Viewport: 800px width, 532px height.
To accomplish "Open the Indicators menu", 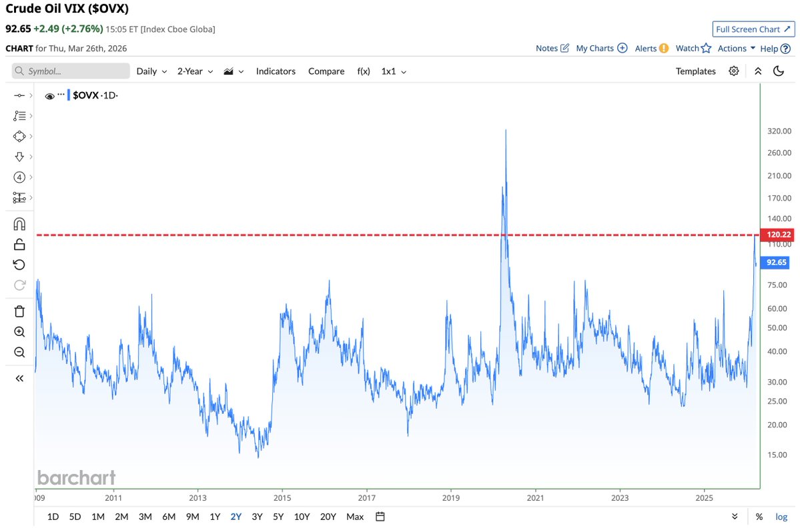I will coord(276,71).
